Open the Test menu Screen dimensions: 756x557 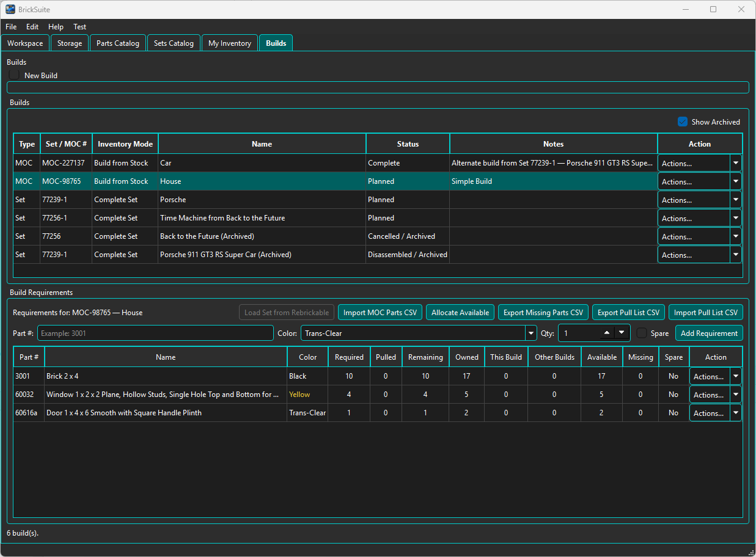click(80, 27)
